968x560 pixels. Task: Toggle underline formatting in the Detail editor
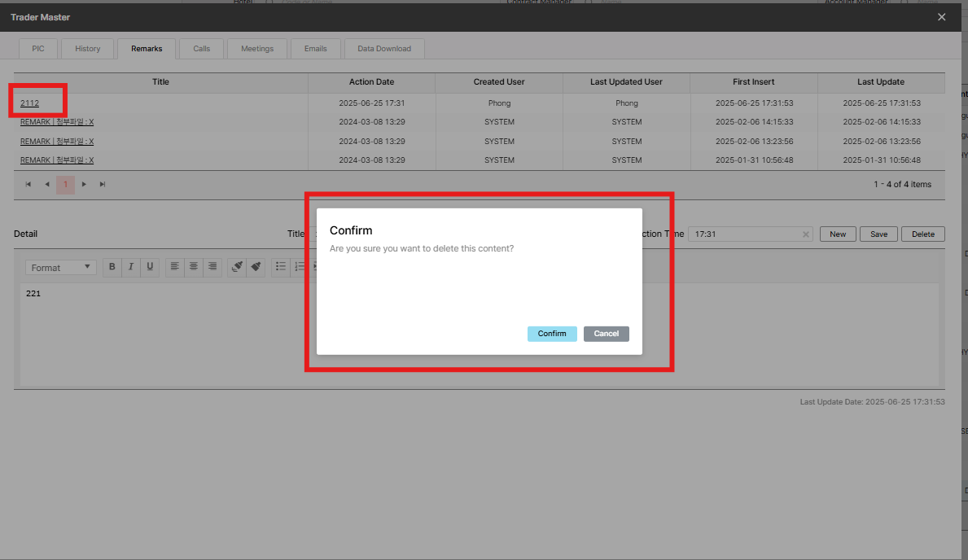150,267
